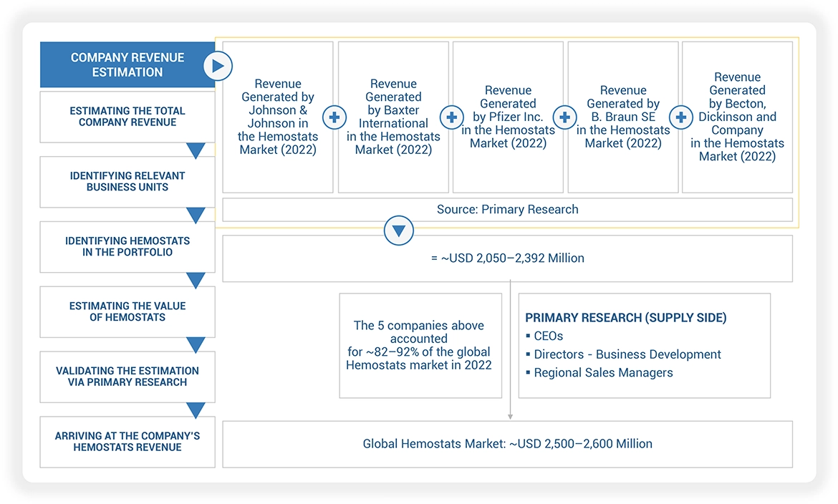Click the Johnson & Johnson revenue box
The height and width of the screenshot is (504, 838).
pyautogui.click(x=278, y=117)
